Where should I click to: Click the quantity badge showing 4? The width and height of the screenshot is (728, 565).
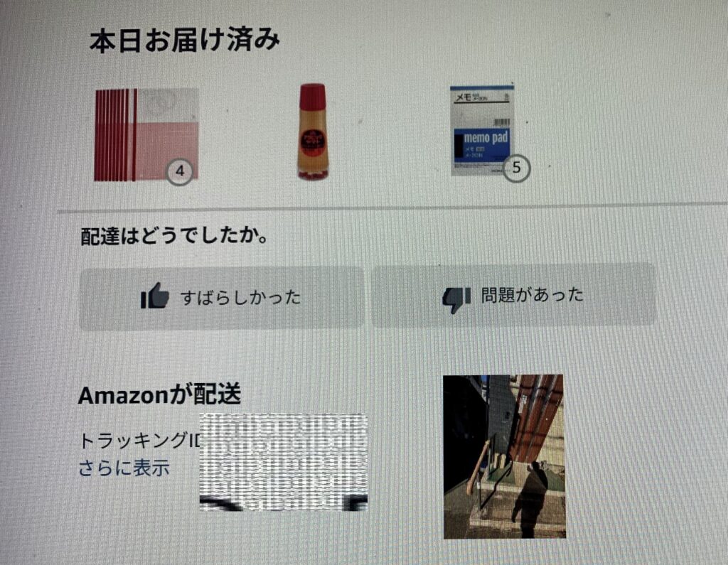point(180,171)
